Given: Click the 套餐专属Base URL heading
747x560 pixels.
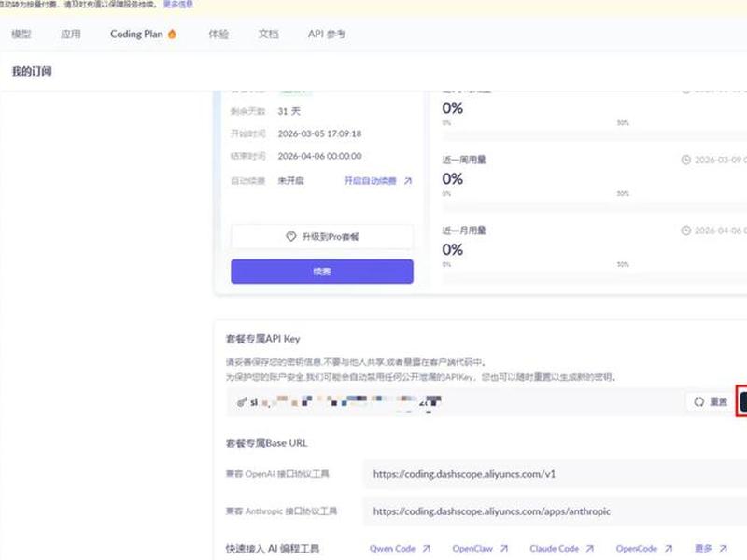Looking at the screenshot, I should (x=266, y=443).
